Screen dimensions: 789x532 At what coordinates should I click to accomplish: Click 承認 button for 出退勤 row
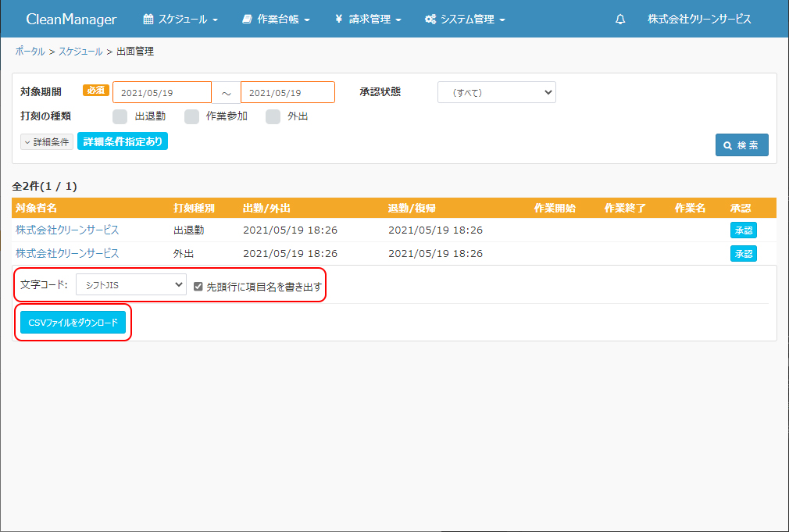(743, 230)
